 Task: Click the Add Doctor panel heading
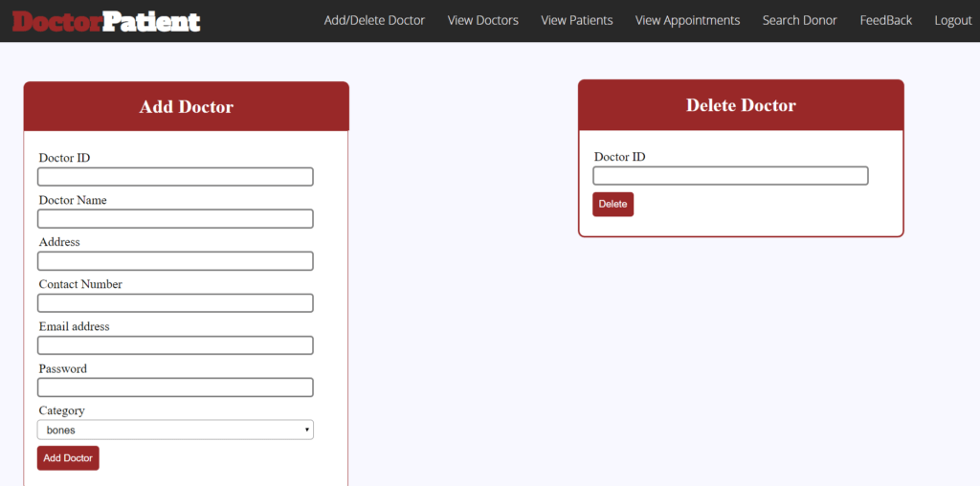[x=187, y=107]
